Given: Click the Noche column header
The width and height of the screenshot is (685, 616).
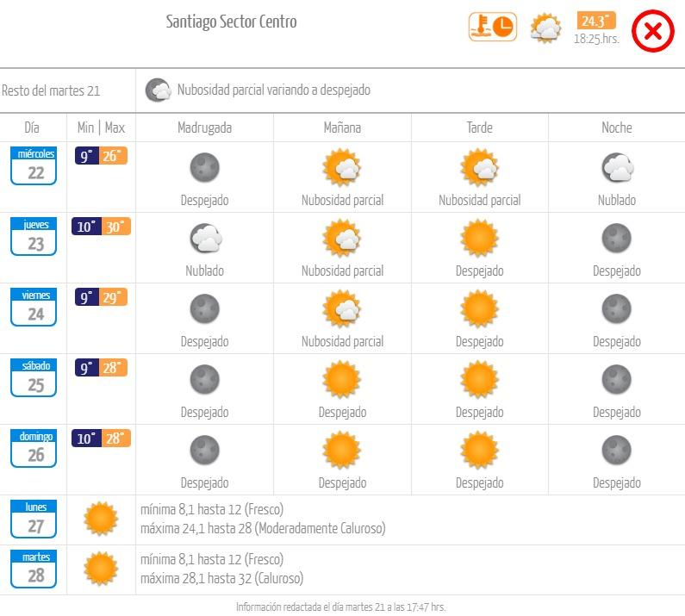Looking at the screenshot, I should (x=616, y=128).
